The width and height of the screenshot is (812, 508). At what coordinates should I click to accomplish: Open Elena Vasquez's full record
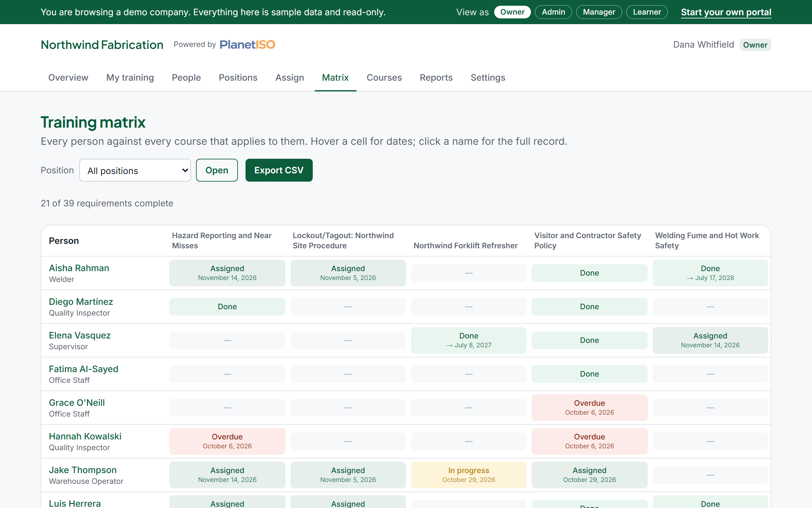click(x=80, y=335)
